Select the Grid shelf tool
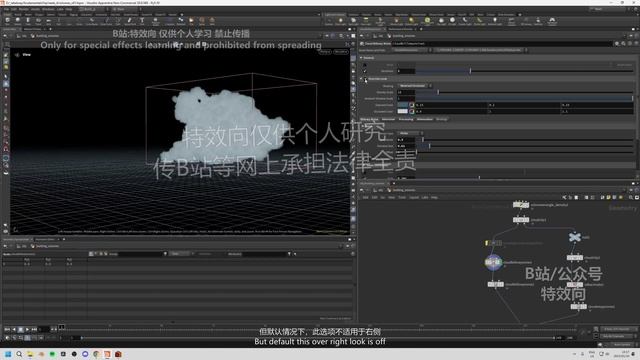The image size is (640, 360). [x=48, y=20]
